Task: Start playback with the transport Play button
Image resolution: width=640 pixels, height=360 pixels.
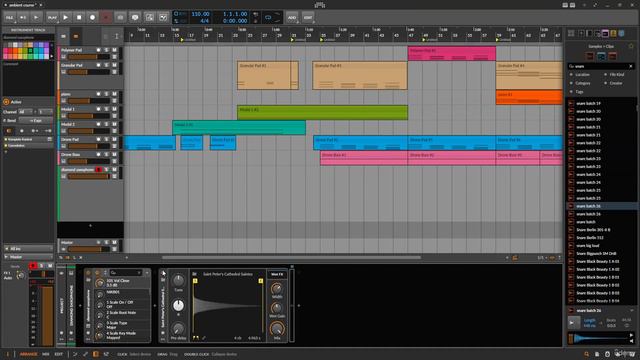Action: point(65,18)
